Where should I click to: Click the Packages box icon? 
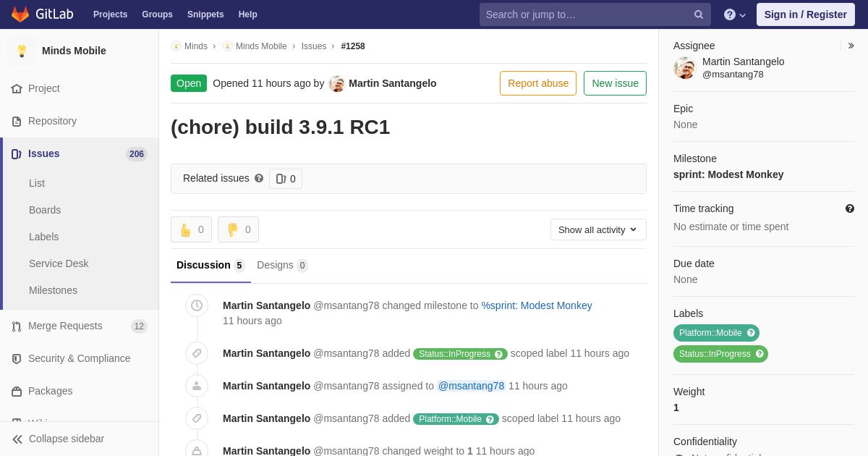pyautogui.click(x=17, y=391)
